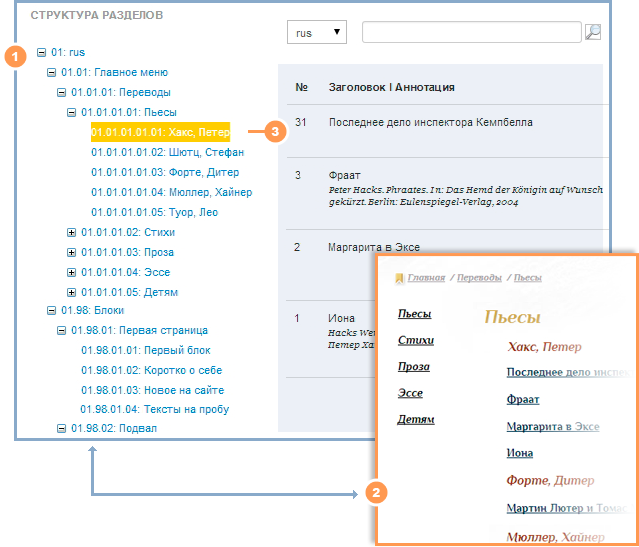Viewport: 639px width, 547px height.
Task: Open the Последнее дело инспектора Кемпбелла row
Action: [430, 123]
